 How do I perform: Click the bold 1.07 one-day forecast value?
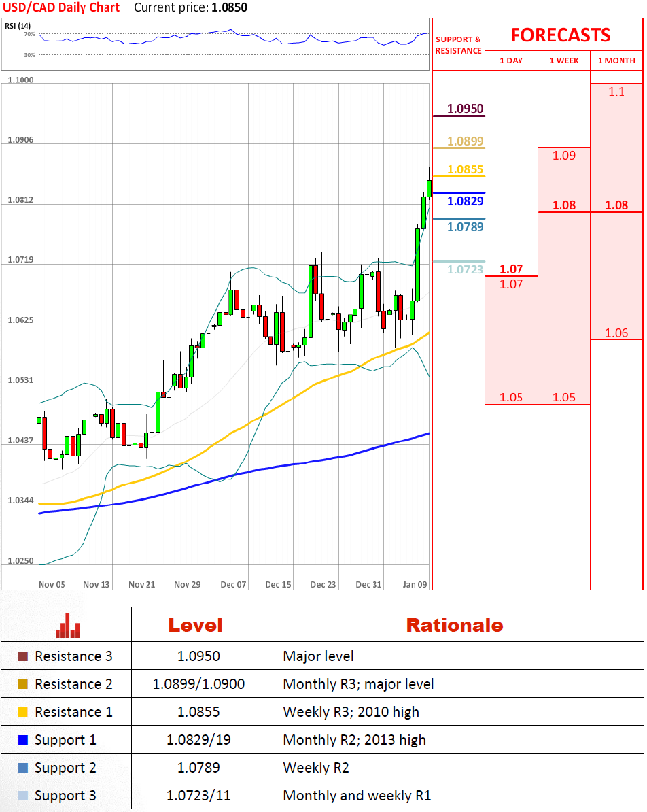511,269
